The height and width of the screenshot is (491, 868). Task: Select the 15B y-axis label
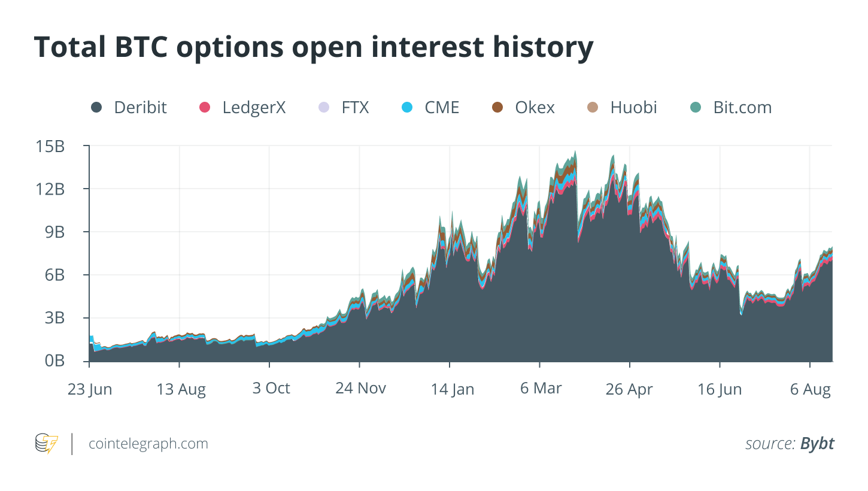pyautogui.click(x=51, y=146)
